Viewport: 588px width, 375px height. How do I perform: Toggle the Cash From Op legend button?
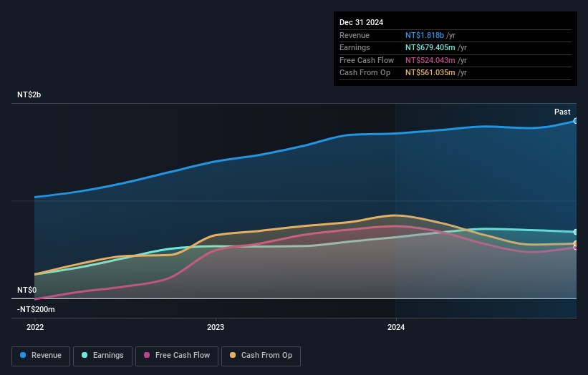coord(261,356)
